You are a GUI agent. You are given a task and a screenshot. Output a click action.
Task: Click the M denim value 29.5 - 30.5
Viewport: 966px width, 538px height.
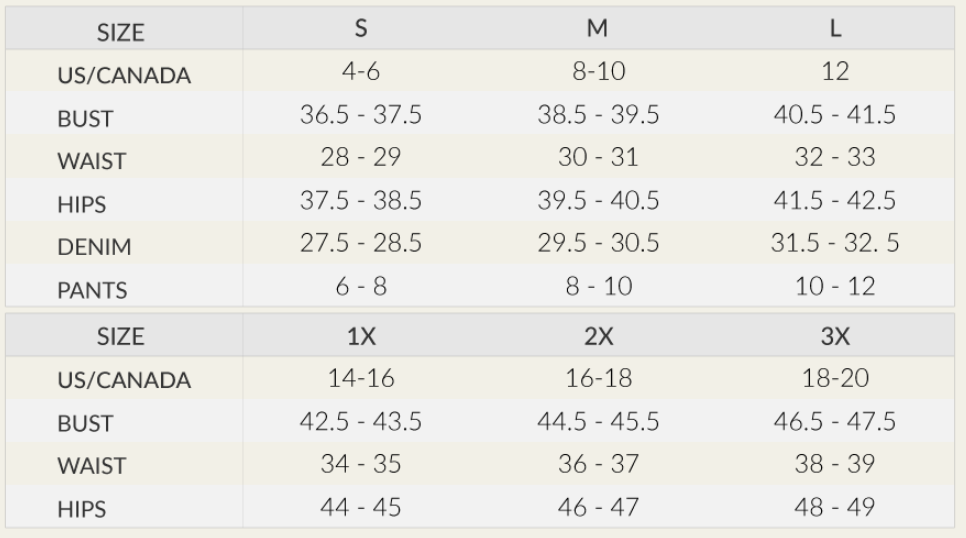[597, 244]
